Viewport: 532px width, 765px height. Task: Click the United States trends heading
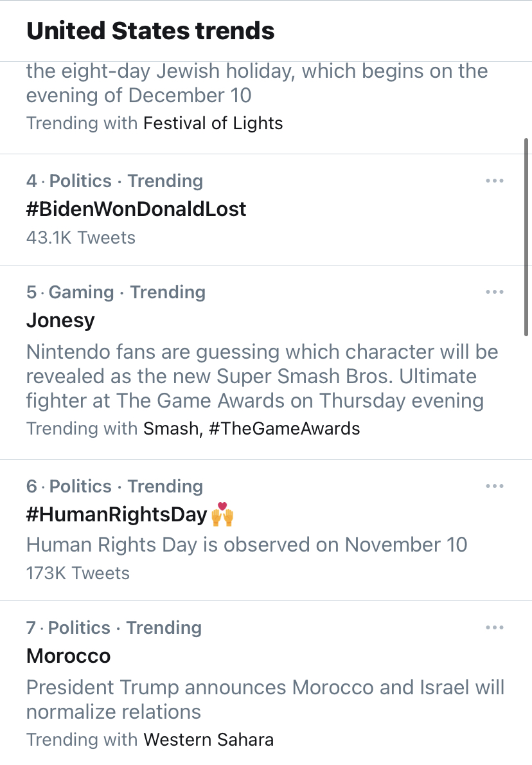[150, 31]
